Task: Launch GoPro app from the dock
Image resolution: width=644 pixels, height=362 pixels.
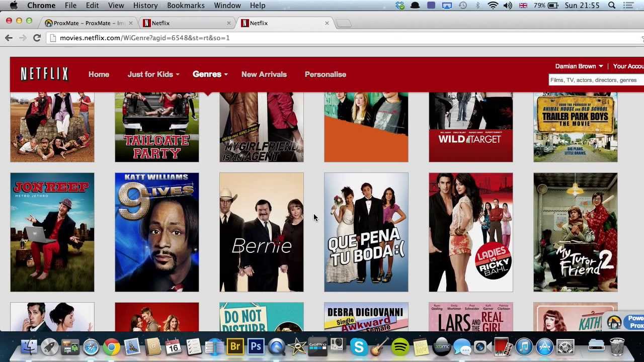Action: point(317,346)
